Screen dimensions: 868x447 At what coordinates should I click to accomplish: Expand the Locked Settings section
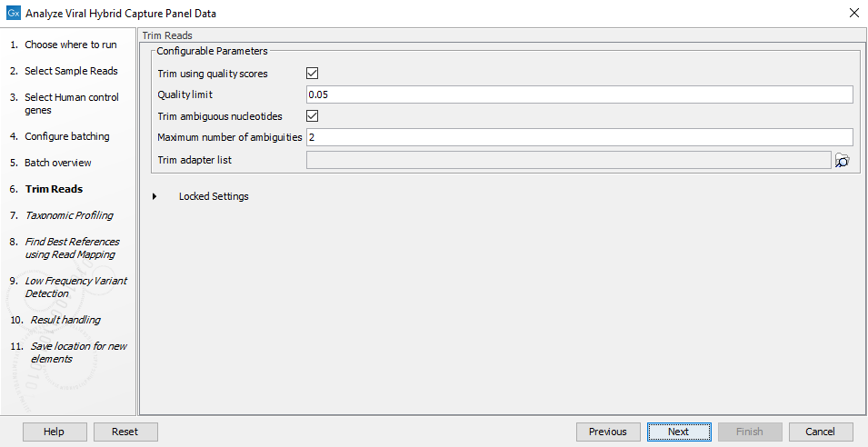tap(166, 196)
